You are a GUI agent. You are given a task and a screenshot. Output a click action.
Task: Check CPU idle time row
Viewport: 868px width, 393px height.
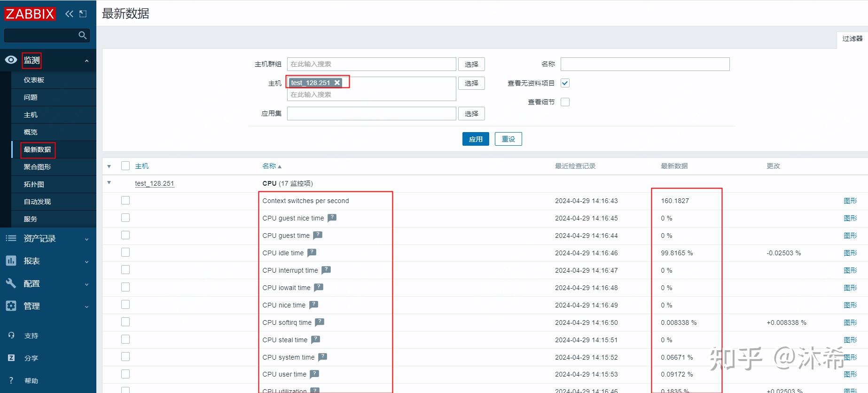click(125, 252)
